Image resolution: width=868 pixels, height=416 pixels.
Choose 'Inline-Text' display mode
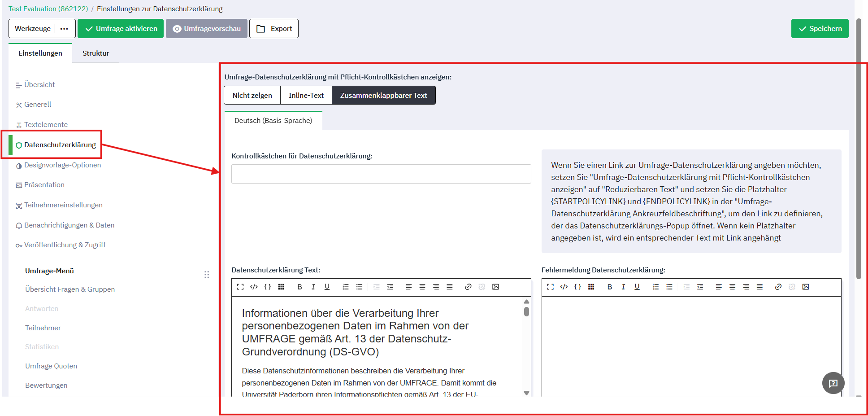[306, 95]
